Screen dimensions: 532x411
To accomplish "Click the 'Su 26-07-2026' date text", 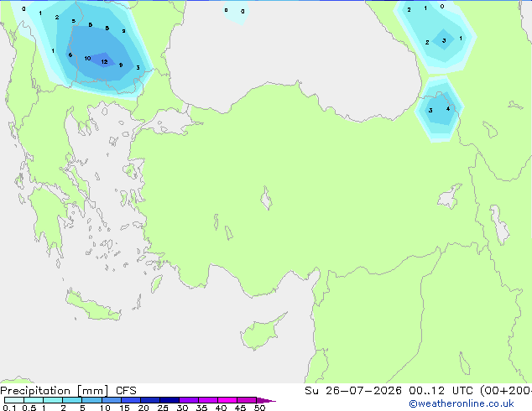I will [353, 391].
